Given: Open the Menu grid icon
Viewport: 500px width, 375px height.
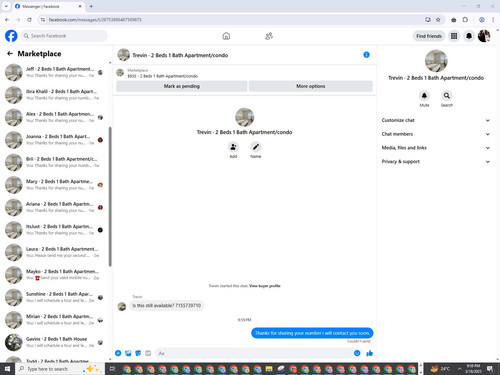Looking at the screenshot, I should [x=454, y=36].
